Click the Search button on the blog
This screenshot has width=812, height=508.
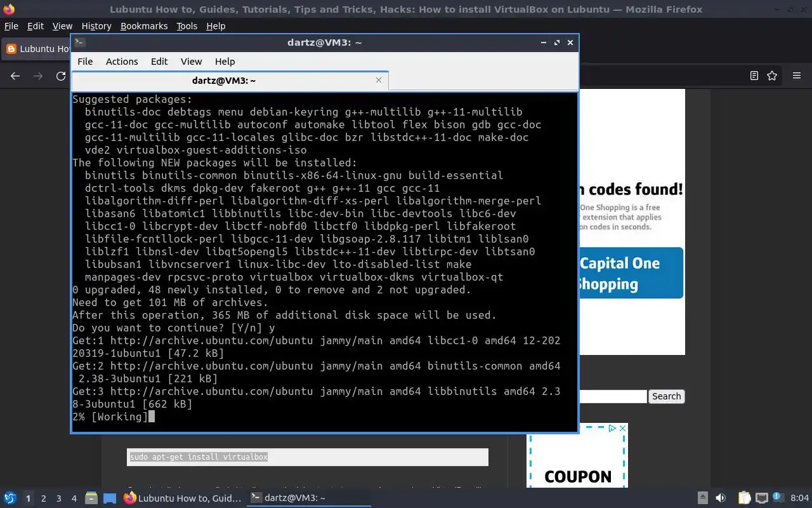[667, 396]
